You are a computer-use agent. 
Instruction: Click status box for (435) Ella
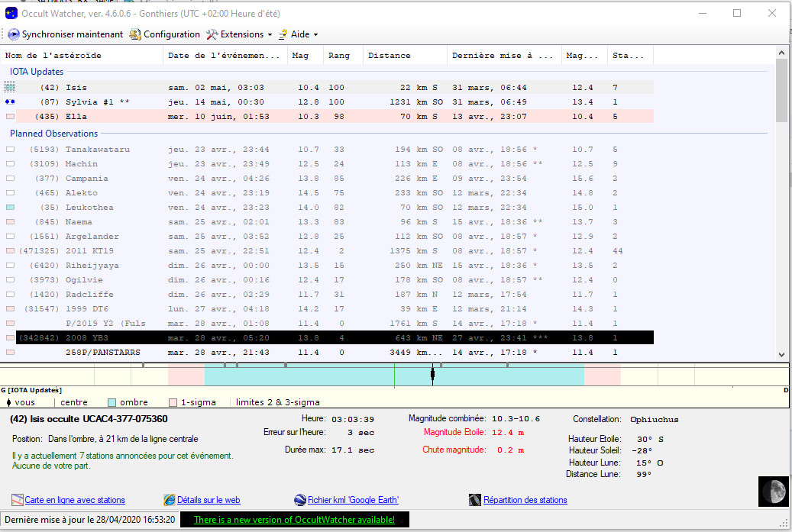coord(10,117)
